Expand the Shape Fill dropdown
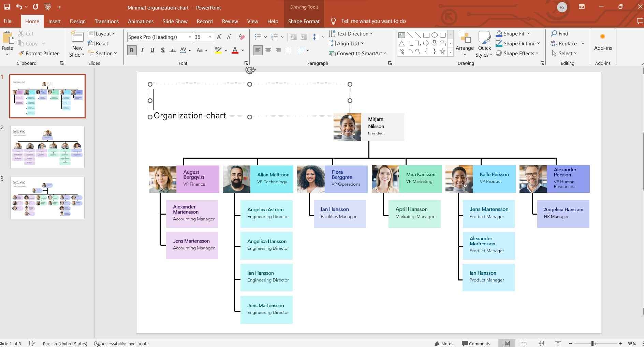Viewport: 644px width, 347px height. tap(529, 33)
